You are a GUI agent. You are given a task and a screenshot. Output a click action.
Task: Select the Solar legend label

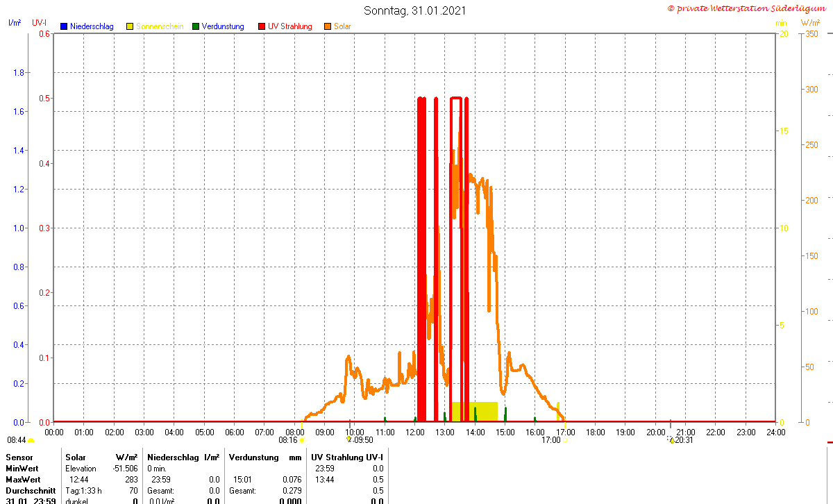342,26
